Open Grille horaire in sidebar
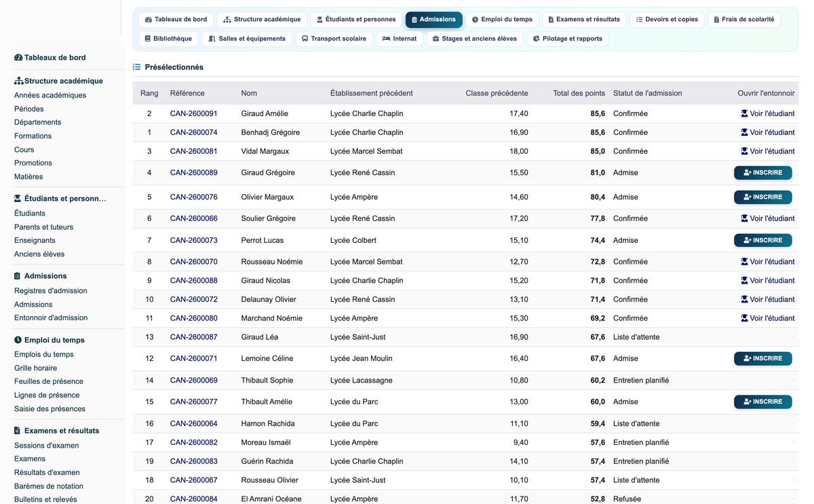 tap(36, 368)
